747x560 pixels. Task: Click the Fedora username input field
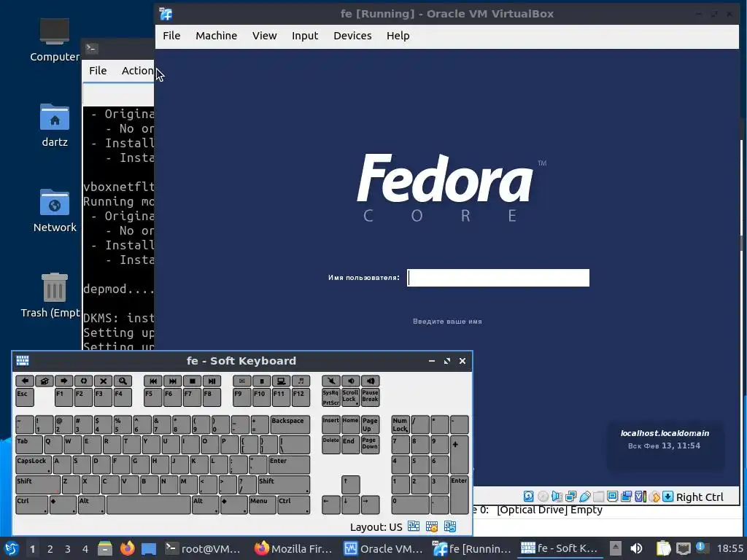[x=498, y=278]
